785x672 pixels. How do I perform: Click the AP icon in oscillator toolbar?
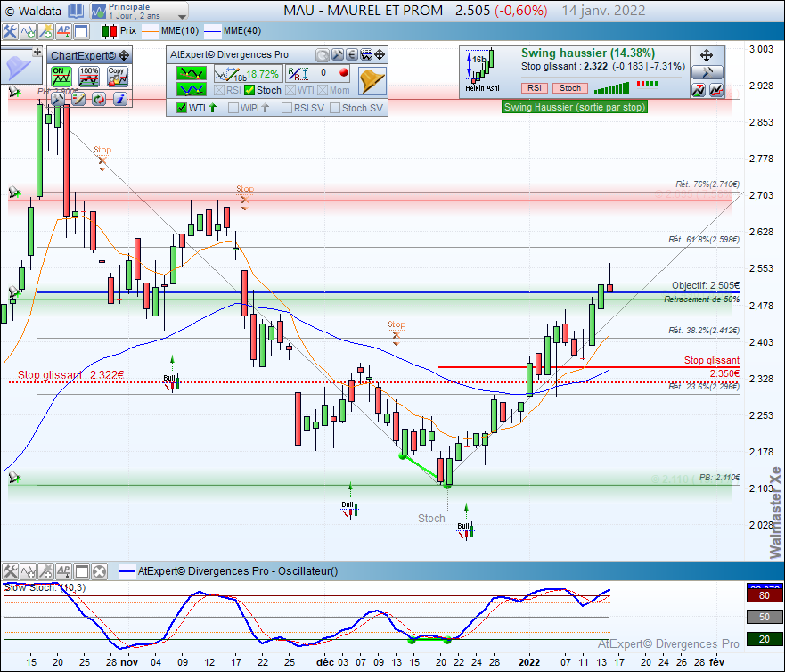click(x=63, y=571)
